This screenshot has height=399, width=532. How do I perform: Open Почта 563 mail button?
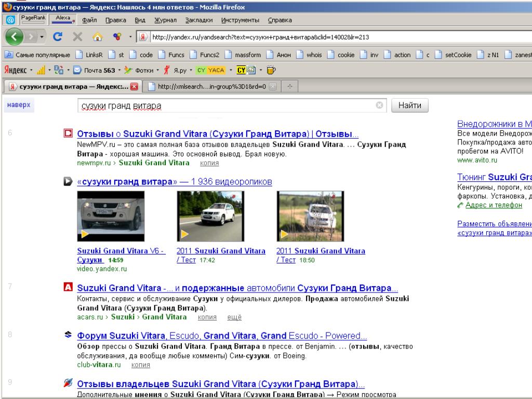click(95, 70)
